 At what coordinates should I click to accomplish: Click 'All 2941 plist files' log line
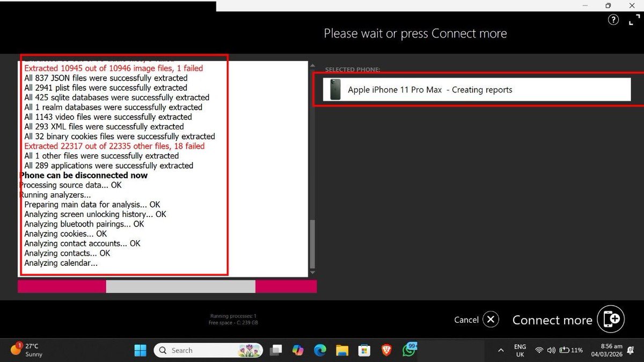[106, 88]
